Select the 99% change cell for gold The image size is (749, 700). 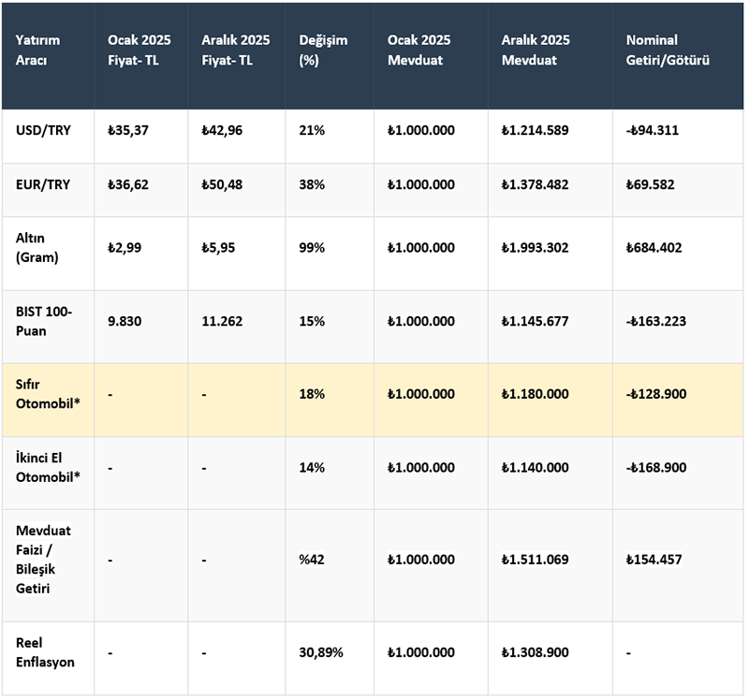312,247
